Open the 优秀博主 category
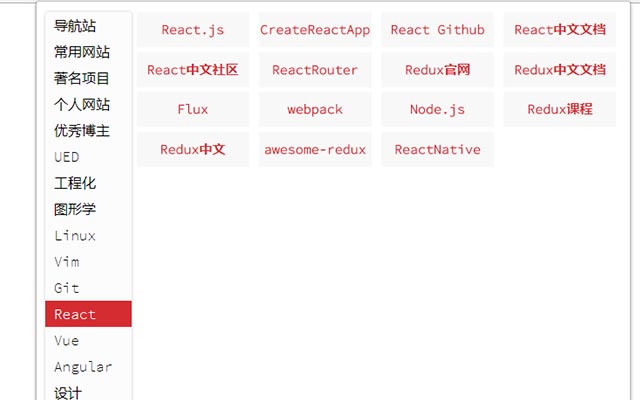The height and width of the screenshot is (400, 640). click(88, 131)
